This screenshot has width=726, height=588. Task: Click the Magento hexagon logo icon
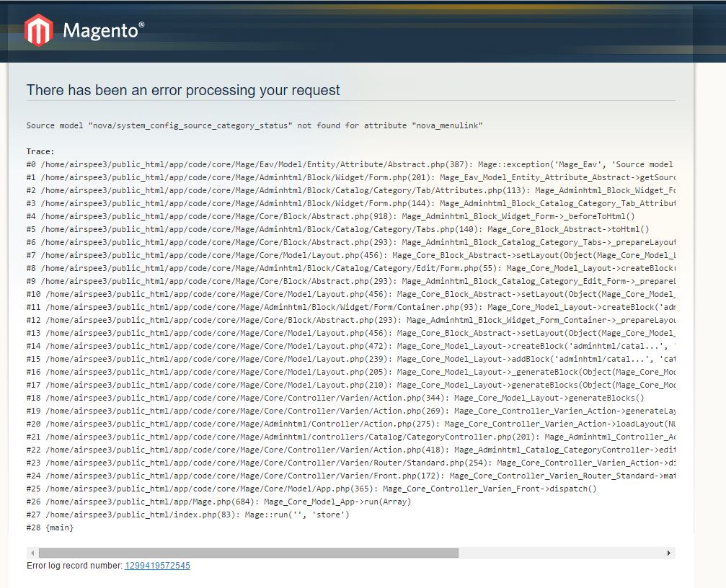38,30
